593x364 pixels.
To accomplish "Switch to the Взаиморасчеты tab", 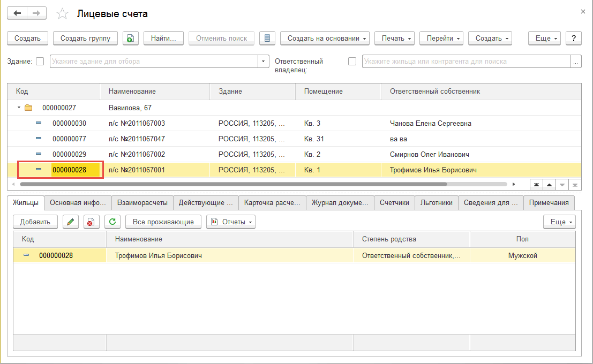I will click(x=142, y=203).
